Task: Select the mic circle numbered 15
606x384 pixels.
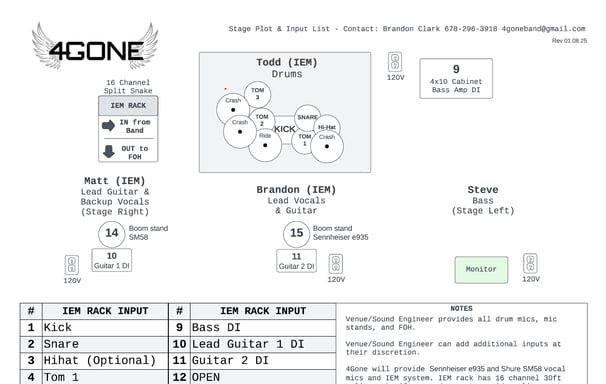Action: pyautogui.click(x=296, y=233)
